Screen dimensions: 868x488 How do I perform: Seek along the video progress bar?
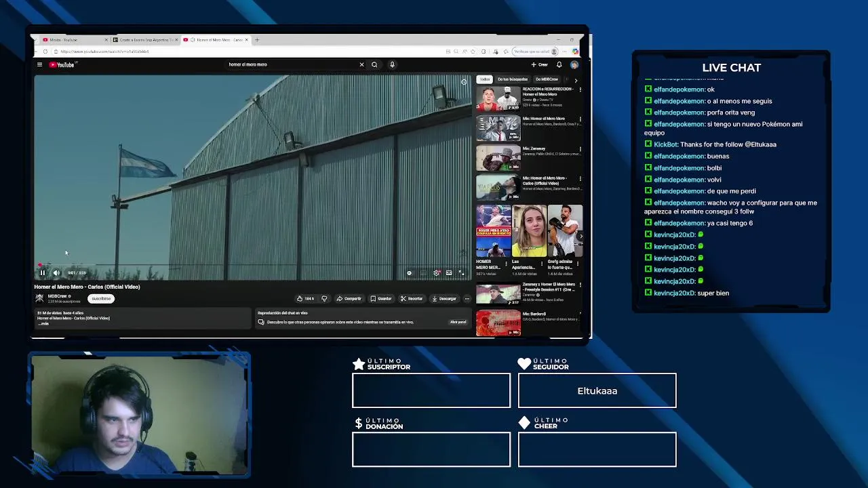tap(252, 266)
